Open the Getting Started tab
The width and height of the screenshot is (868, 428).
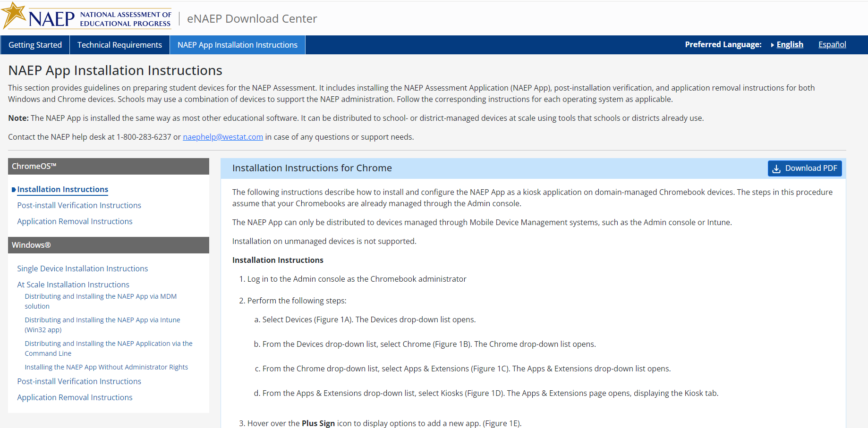coord(35,45)
